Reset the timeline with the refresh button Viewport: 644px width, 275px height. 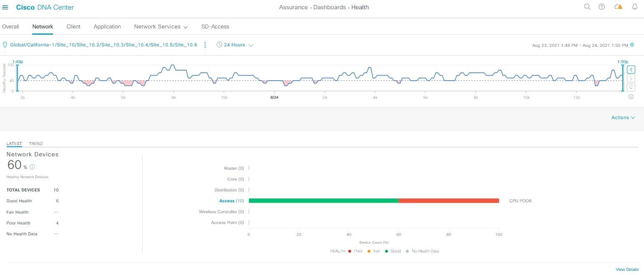[x=631, y=87]
